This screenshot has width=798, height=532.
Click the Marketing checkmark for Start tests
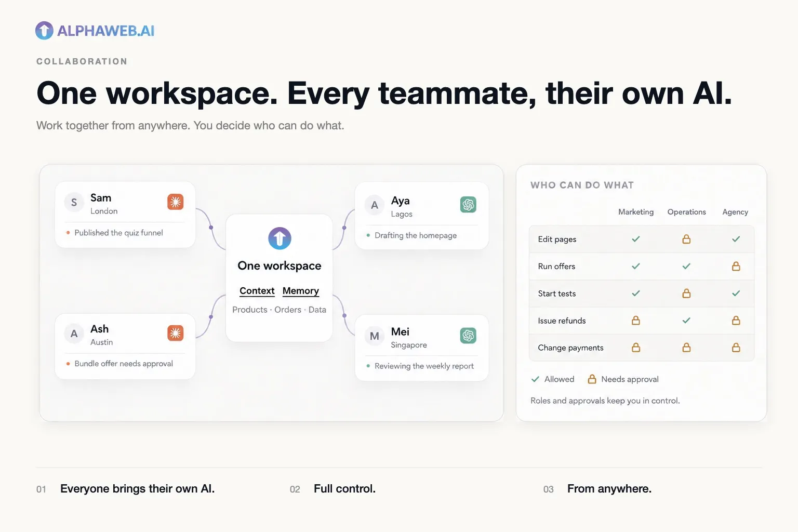tap(636, 294)
